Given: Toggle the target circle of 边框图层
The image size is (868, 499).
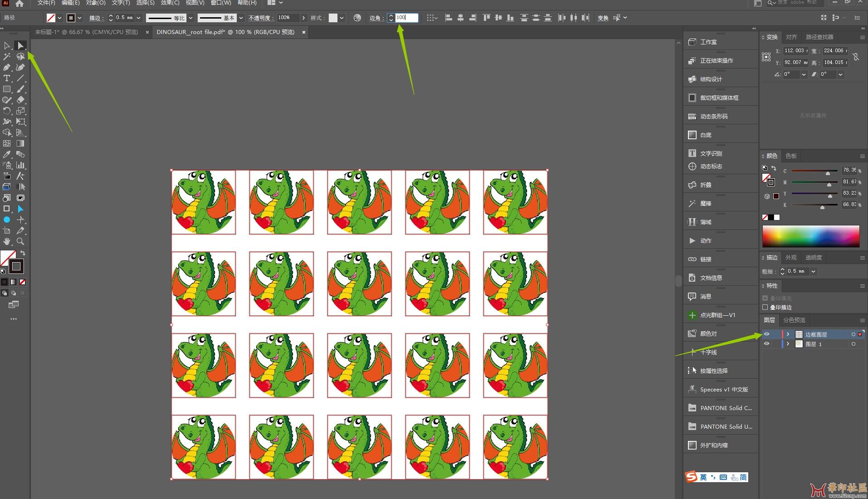Looking at the screenshot, I should [x=853, y=334].
